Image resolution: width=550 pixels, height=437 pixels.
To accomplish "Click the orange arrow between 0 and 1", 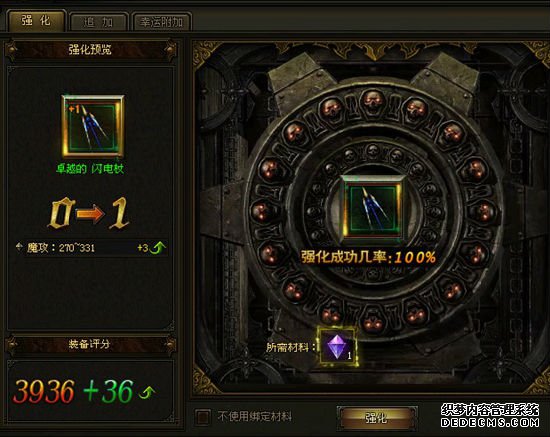I will pyautogui.click(x=90, y=213).
